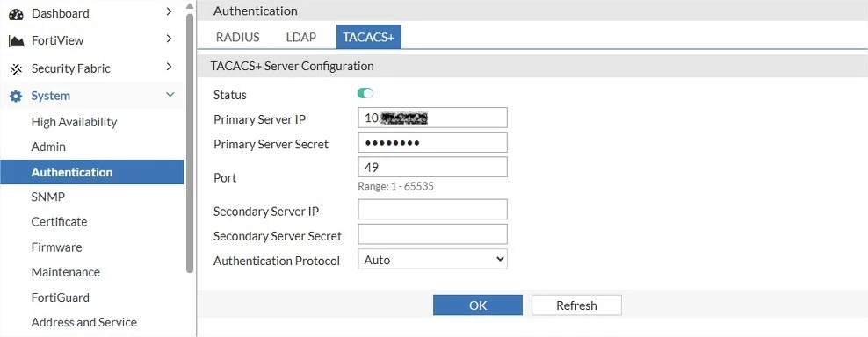868x337 pixels.
Task: Click the Dashboard gauge icon
Action: pos(16,14)
